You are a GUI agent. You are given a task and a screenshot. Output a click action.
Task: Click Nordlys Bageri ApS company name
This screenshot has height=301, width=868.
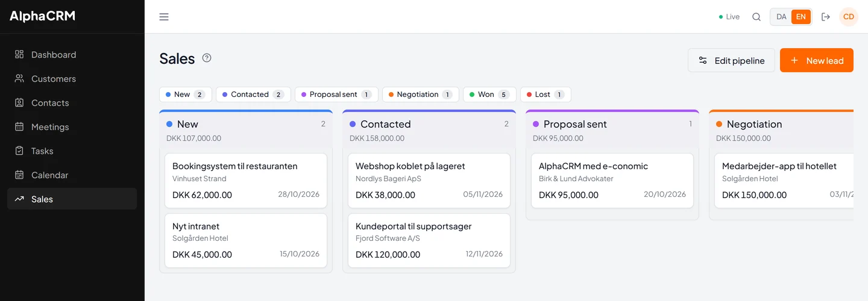[388, 179]
